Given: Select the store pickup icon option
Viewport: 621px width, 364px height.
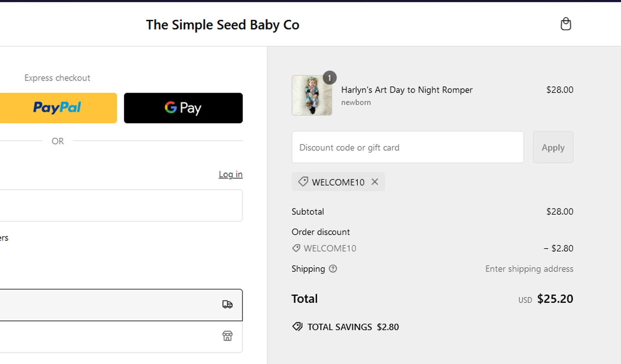Looking at the screenshot, I should point(227,336).
